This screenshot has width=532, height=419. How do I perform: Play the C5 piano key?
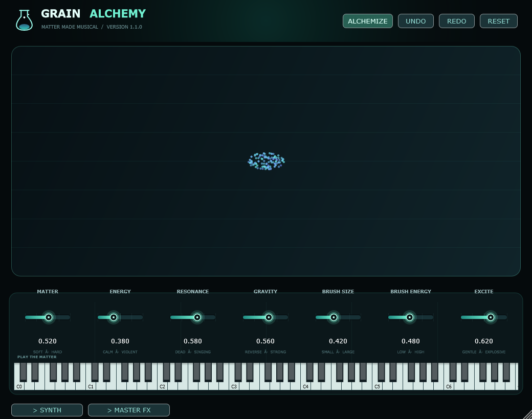point(377,386)
